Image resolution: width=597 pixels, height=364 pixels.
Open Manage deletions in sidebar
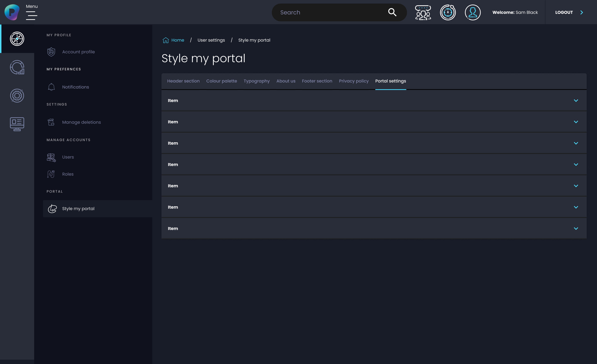(x=81, y=122)
